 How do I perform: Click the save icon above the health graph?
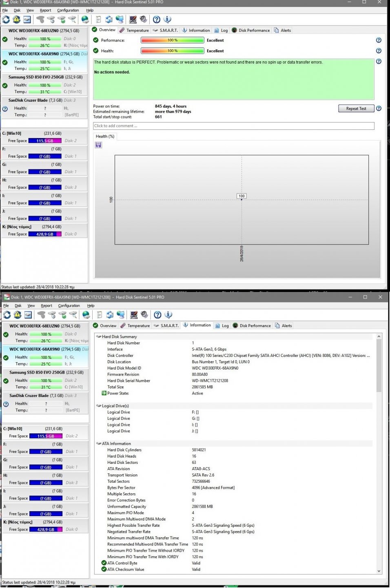(x=98, y=145)
